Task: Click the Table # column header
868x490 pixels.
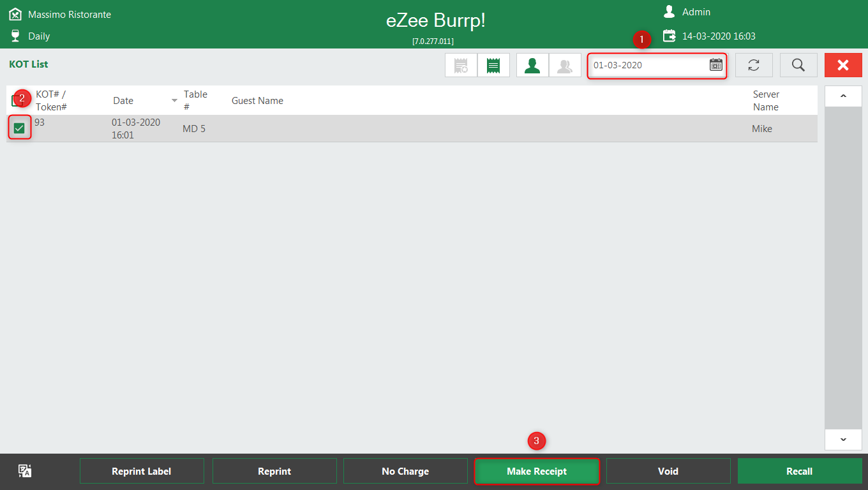Action: [195, 100]
